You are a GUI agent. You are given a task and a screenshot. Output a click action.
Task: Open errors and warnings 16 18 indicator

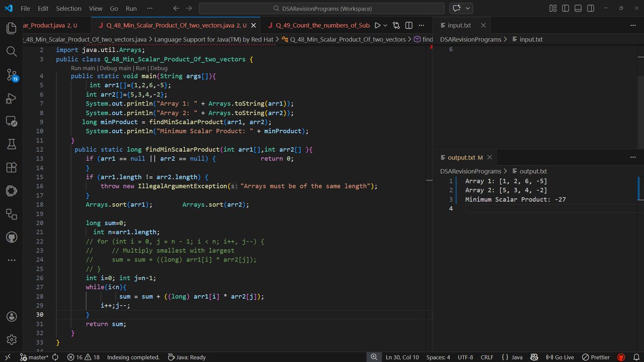coord(84,357)
